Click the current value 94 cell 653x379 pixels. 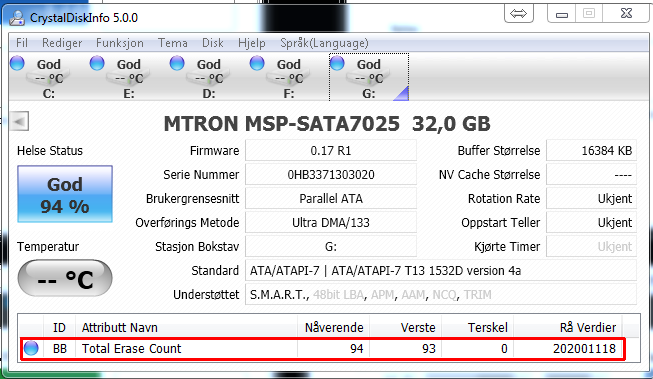tap(334, 349)
